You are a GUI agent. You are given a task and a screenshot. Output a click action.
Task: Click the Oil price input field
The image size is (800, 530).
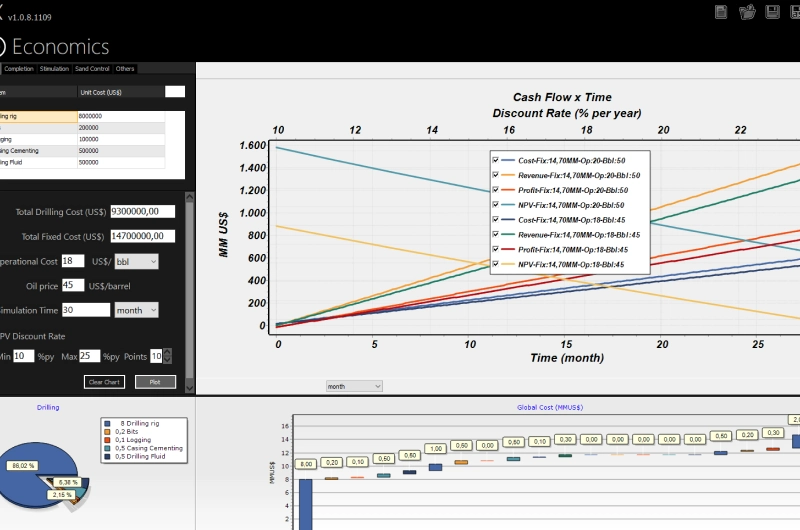point(73,285)
